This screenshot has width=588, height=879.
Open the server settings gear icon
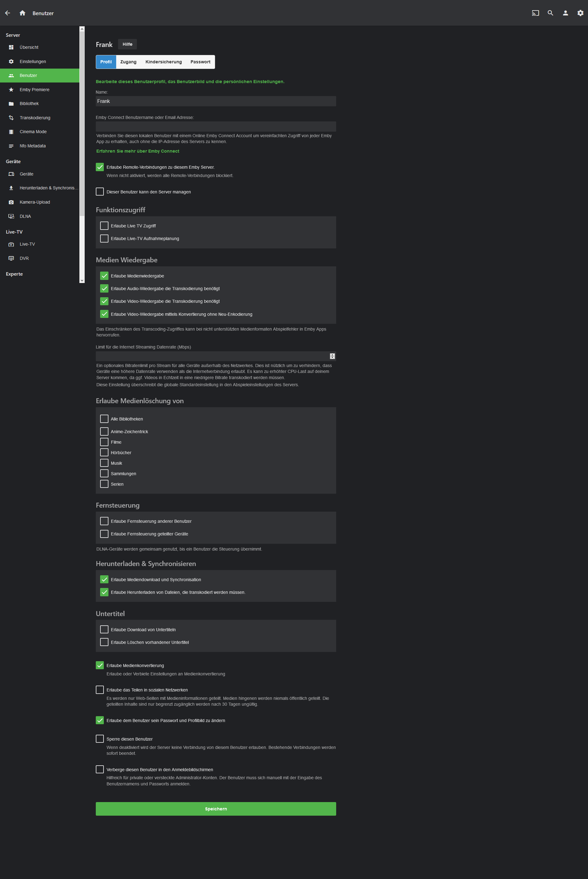point(580,13)
